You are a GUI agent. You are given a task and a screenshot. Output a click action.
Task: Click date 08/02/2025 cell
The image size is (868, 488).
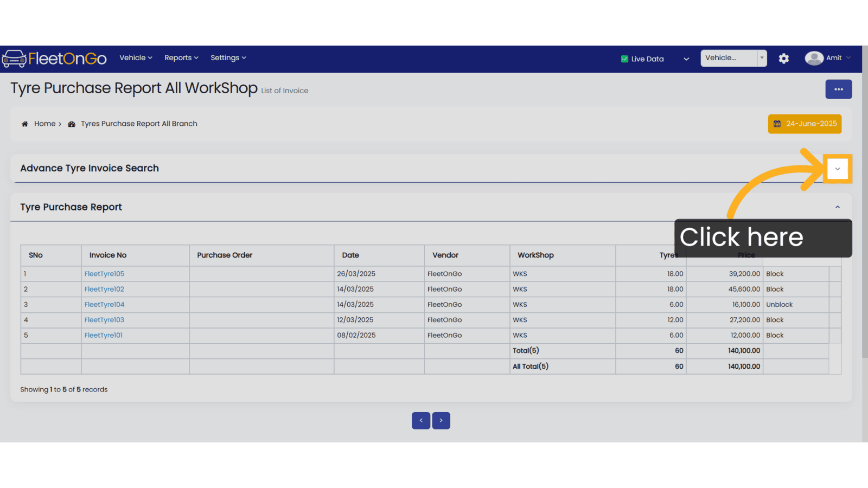coord(379,335)
